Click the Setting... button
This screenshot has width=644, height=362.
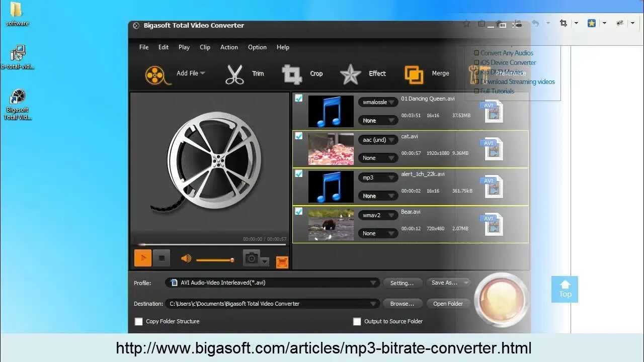coord(402,283)
